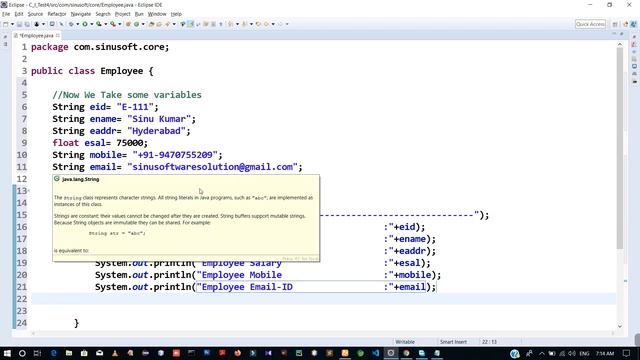640x360 pixels.
Task: Open the File menu
Action: 6,14
